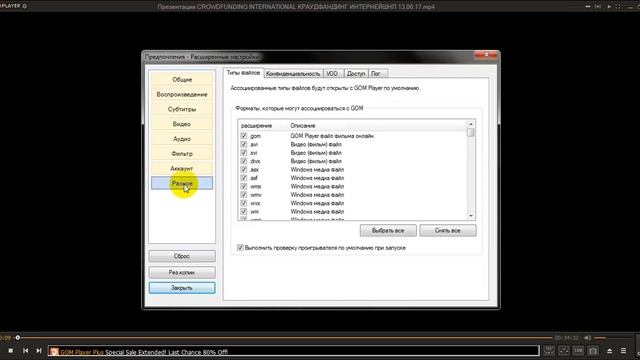Select the 'GOM Player файл фильма онлайн' description

click(x=332, y=136)
